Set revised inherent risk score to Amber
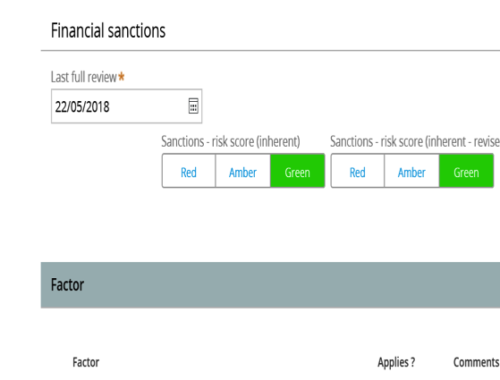Viewport: 500px width, 380px height. click(412, 172)
